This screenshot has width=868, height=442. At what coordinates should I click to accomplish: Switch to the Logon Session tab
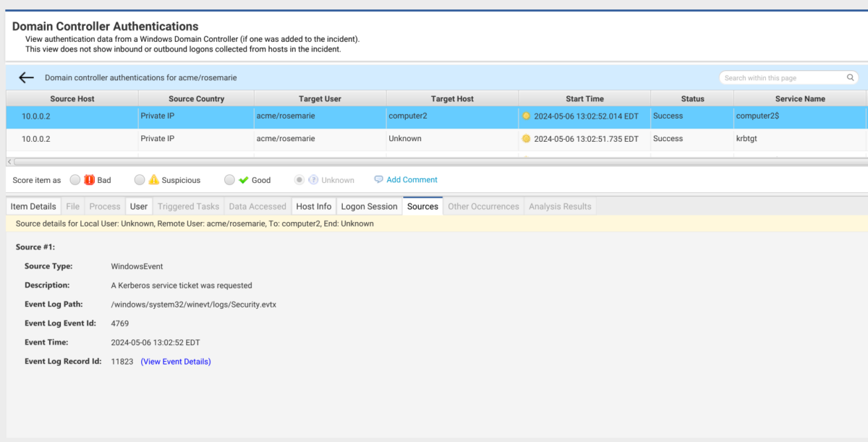pos(369,206)
